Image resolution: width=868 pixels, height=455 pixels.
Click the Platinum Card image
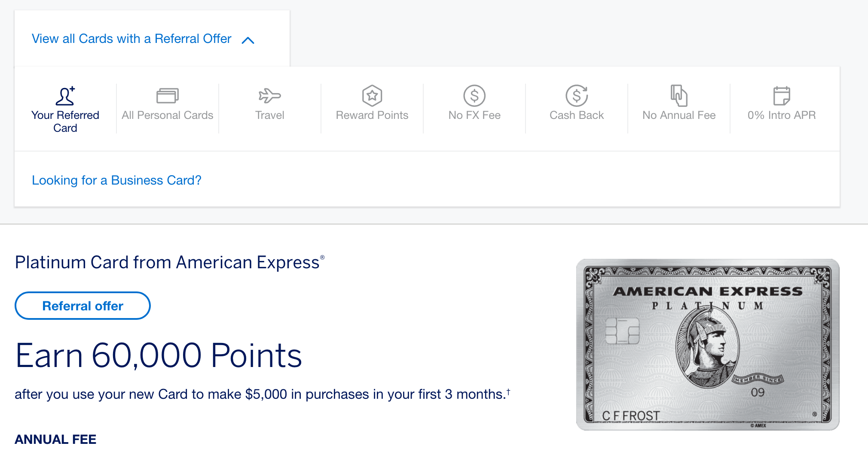point(708,344)
